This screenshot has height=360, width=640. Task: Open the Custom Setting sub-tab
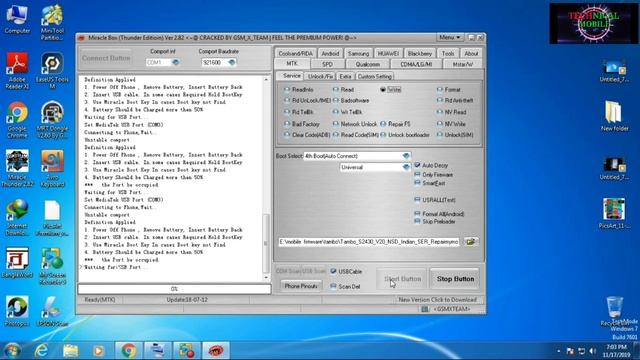pyautogui.click(x=375, y=76)
